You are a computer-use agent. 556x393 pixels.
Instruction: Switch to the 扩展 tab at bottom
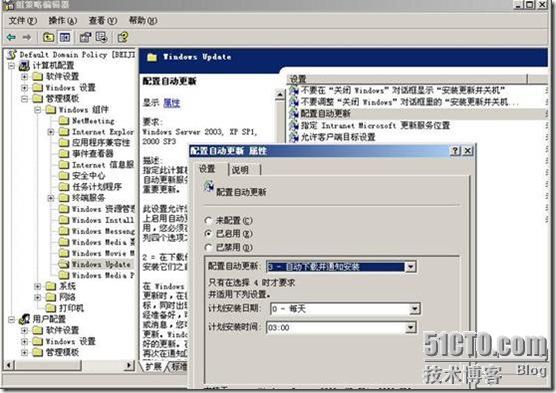154,366
